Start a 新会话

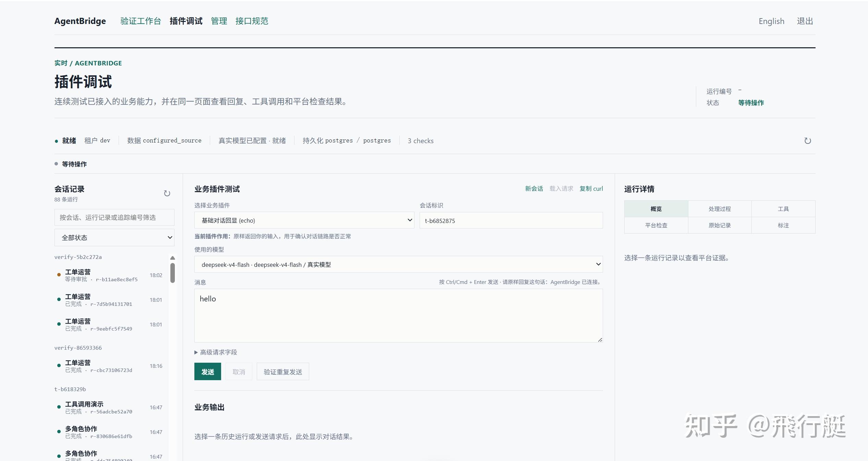(534, 189)
